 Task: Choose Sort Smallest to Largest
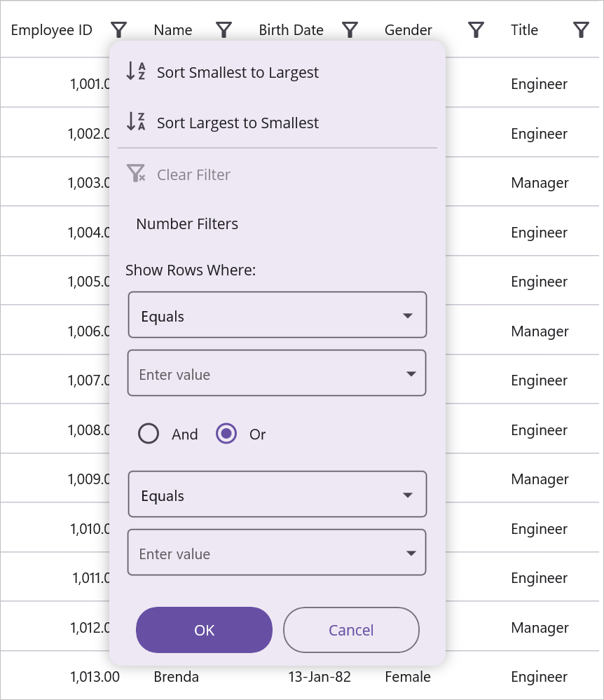[238, 71]
